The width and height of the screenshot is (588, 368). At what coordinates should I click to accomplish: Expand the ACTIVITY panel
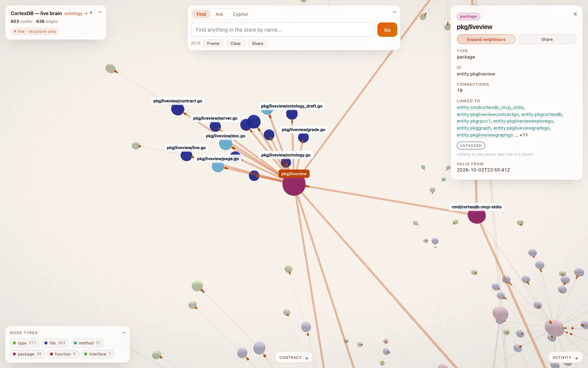(565, 358)
